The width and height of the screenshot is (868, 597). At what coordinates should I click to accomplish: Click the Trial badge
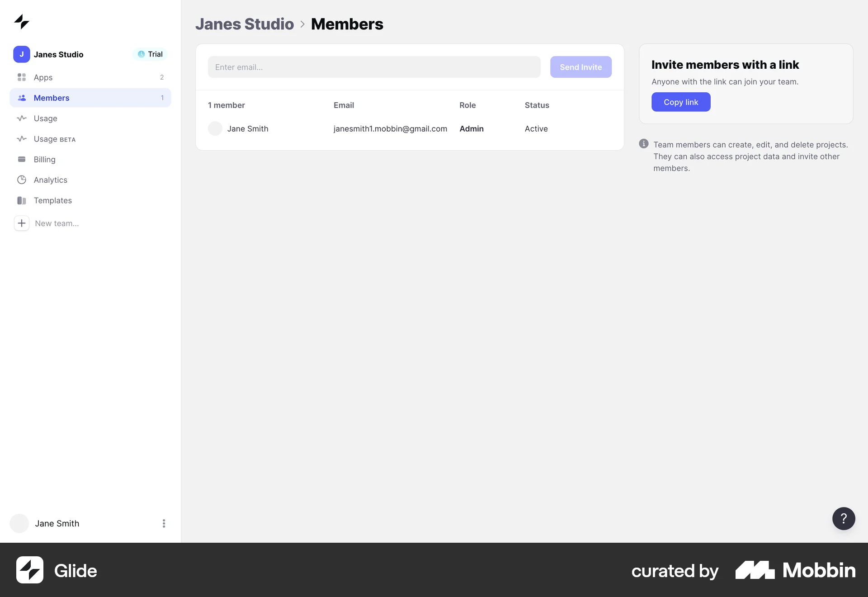pyautogui.click(x=150, y=54)
